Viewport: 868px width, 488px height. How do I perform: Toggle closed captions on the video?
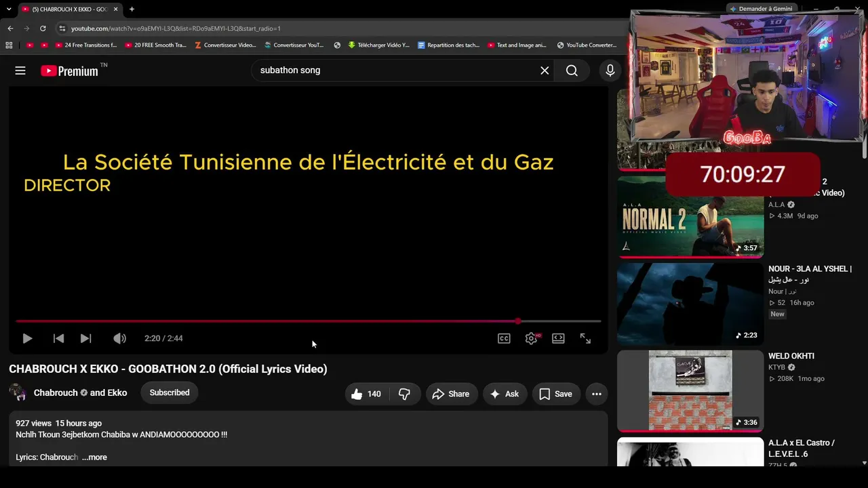point(504,338)
